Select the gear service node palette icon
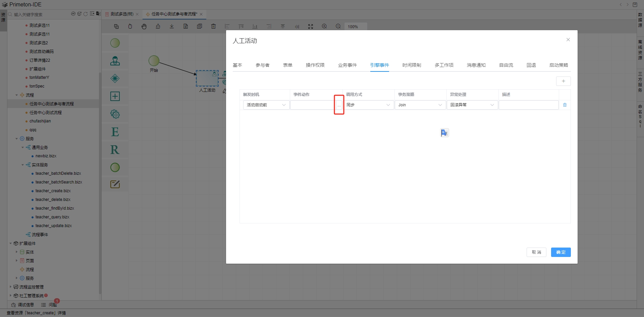 click(x=115, y=114)
